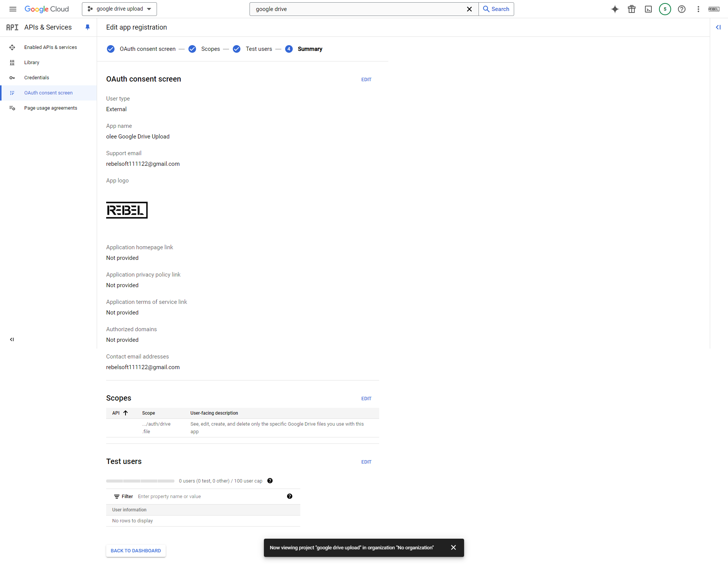
Task: Open the Credentials page
Action: [37, 78]
